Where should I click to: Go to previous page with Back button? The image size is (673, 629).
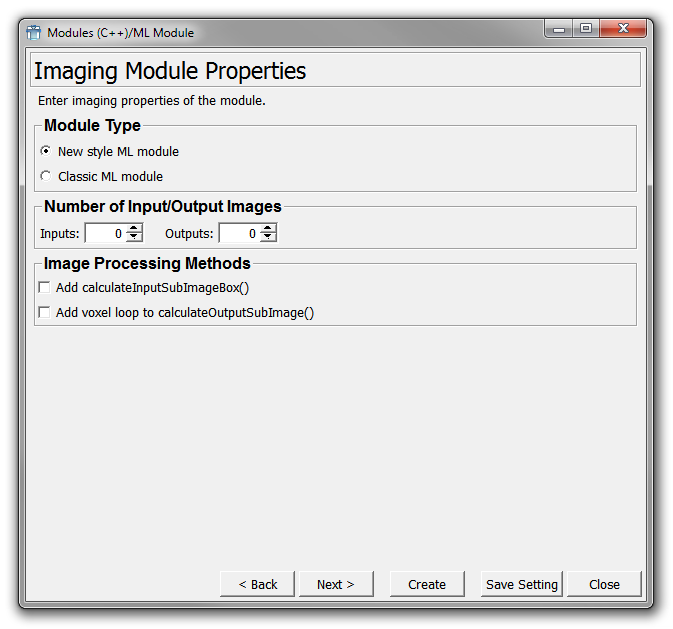click(x=257, y=585)
